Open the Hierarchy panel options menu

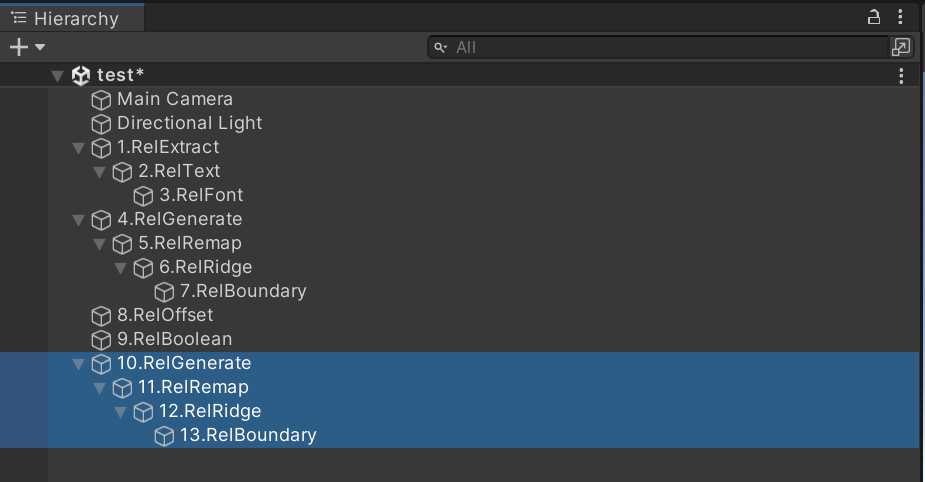coord(900,17)
